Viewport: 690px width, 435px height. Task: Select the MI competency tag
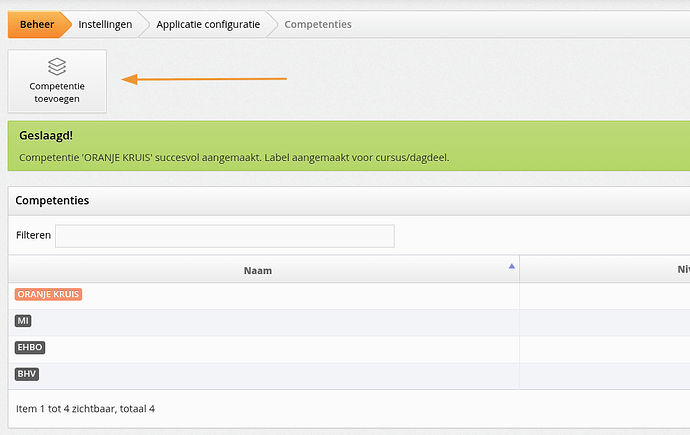24,321
